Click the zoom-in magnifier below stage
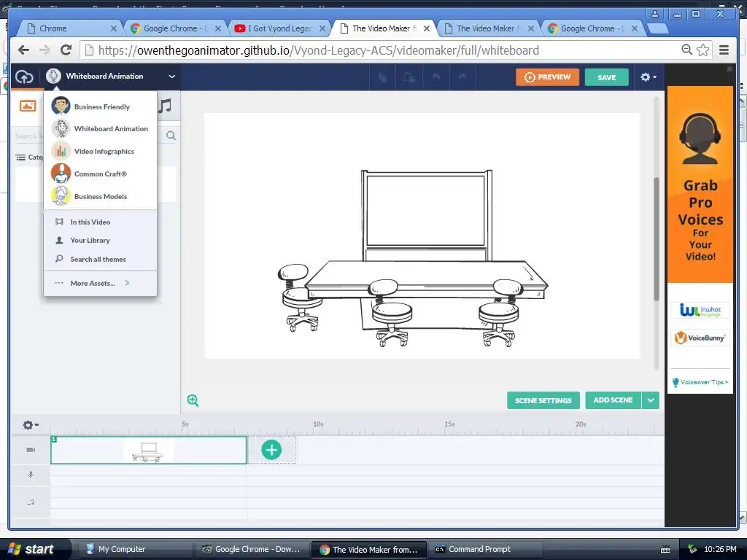This screenshot has height=560, width=747. pos(193,400)
